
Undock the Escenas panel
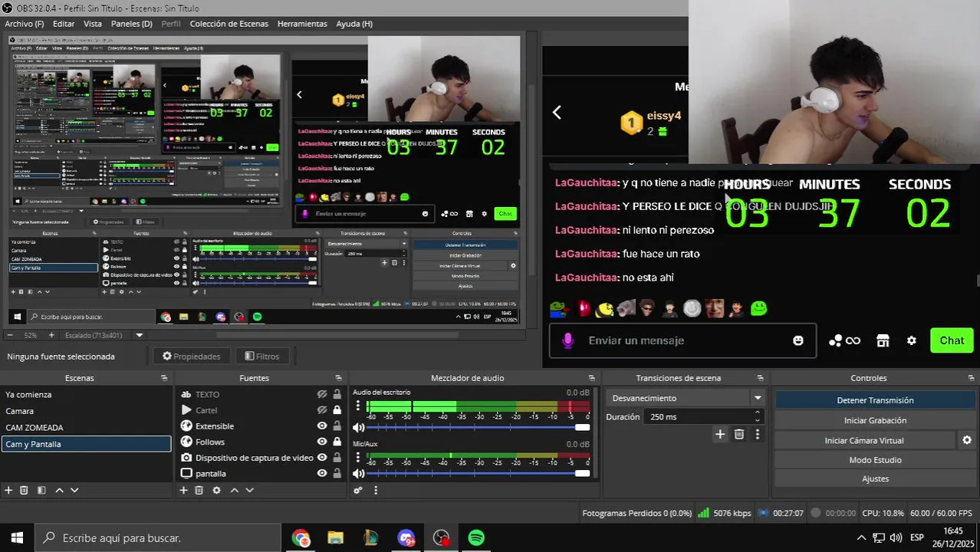164,378
